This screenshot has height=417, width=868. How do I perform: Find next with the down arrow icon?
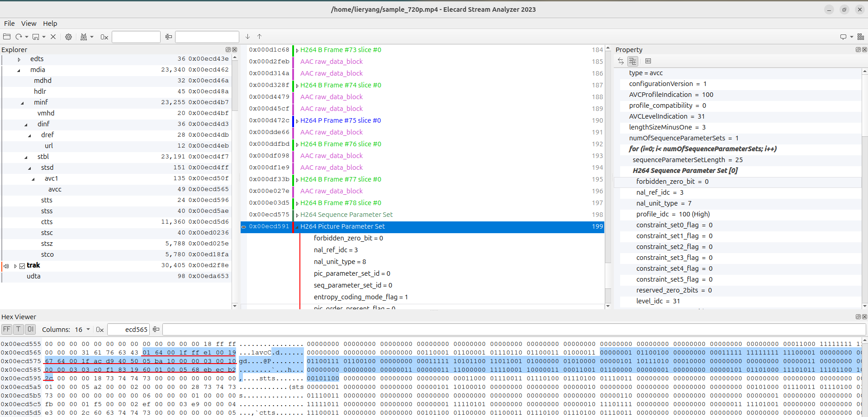pos(247,37)
